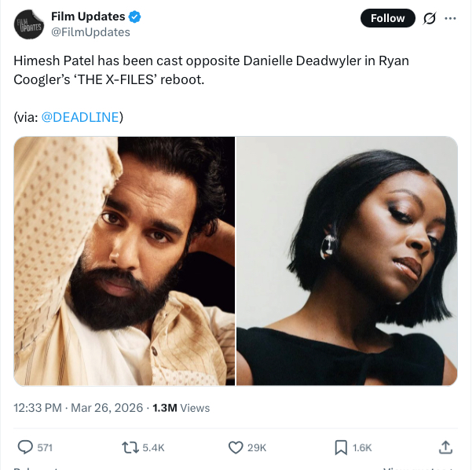The image size is (476, 470).
Task: Open the three-dot more options menu
Action: pyautogui.click(x=450, y=18)
